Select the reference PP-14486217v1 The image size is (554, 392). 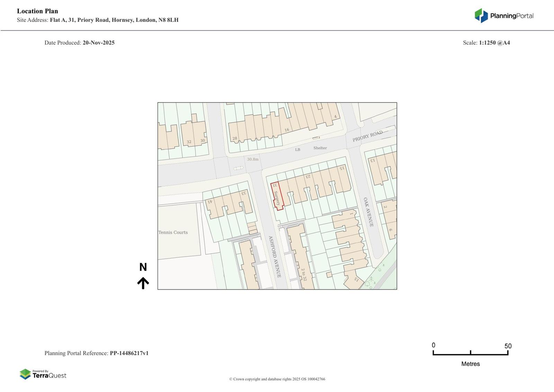pyautogui.click(x=129, y=353)
